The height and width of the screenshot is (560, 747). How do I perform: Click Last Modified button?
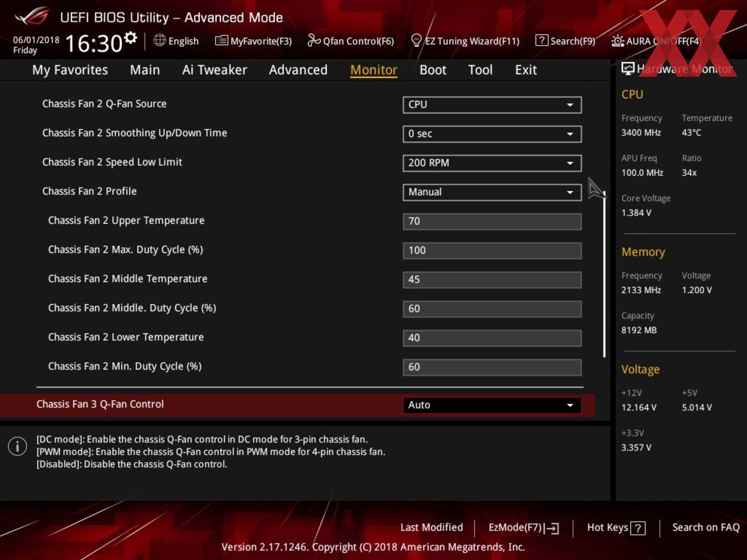point(432,528)
